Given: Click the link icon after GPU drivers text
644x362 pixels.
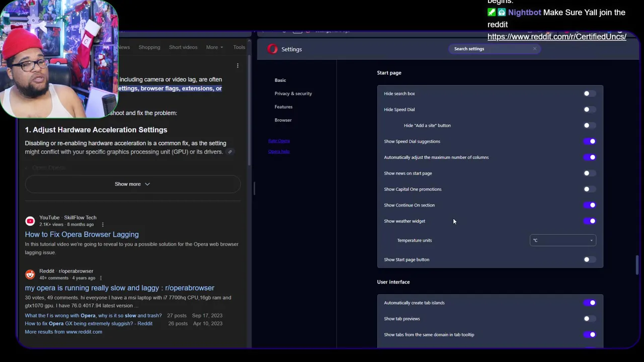Looking at the screenshot, I should coord(230,152).
